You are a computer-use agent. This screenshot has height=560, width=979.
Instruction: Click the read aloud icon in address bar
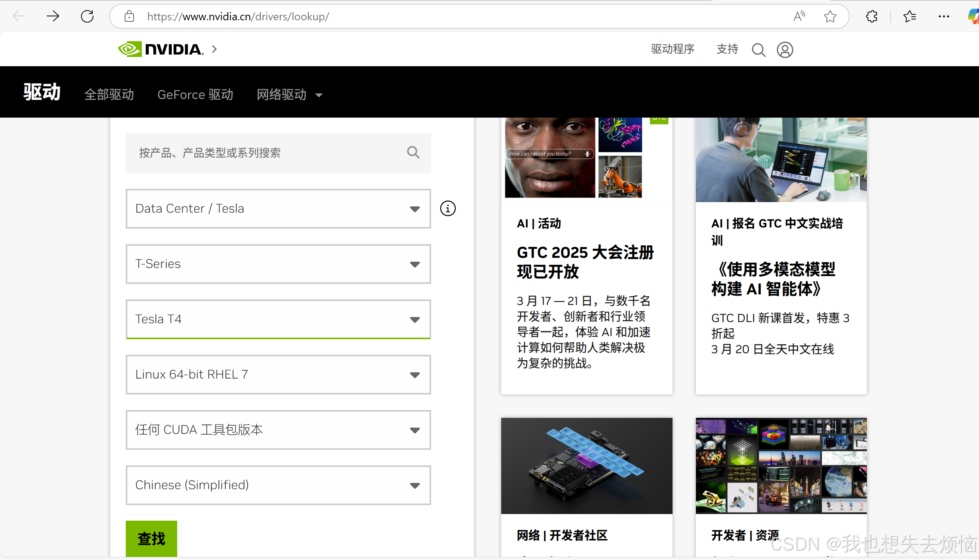tap(799, 16)
